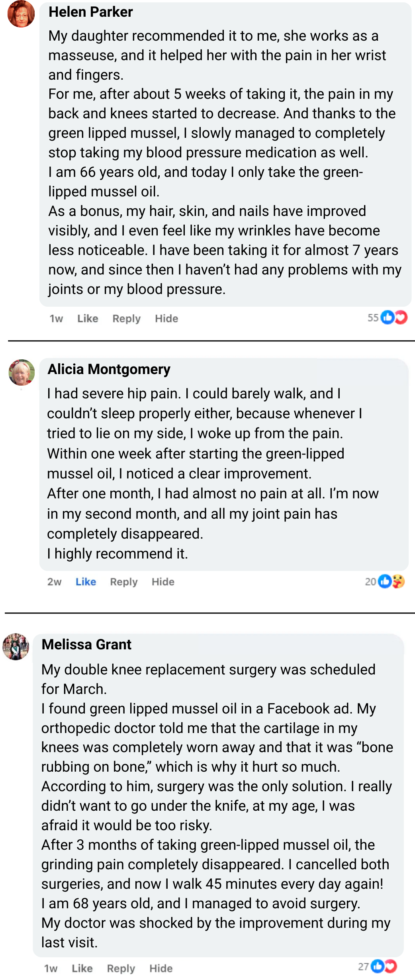Image resolution: width=415 pixels, height=980 pixels.
Task: Like Helen Parker's comment
Action: click(88, 319)
